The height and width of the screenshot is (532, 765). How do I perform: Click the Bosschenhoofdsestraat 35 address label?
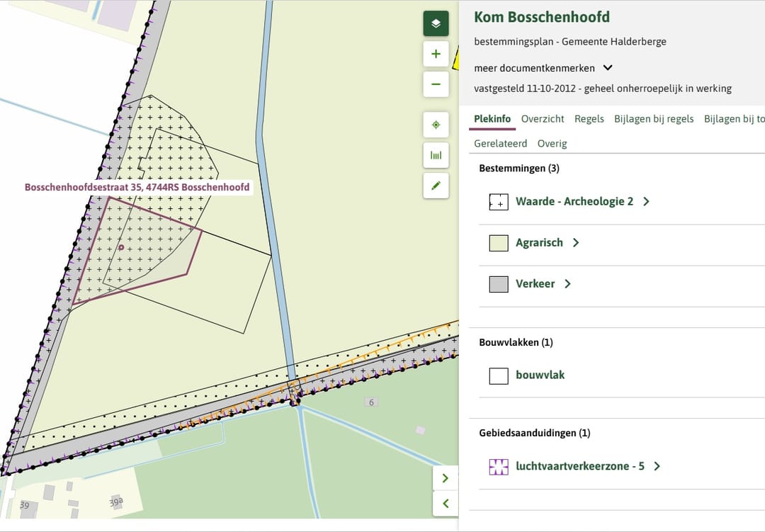coord(137,188)
